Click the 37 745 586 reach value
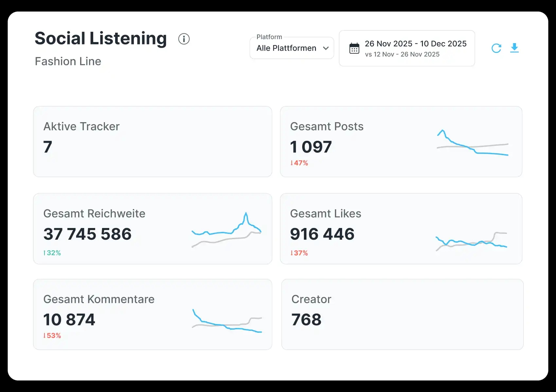556x392 pixels. coord(87,234)
